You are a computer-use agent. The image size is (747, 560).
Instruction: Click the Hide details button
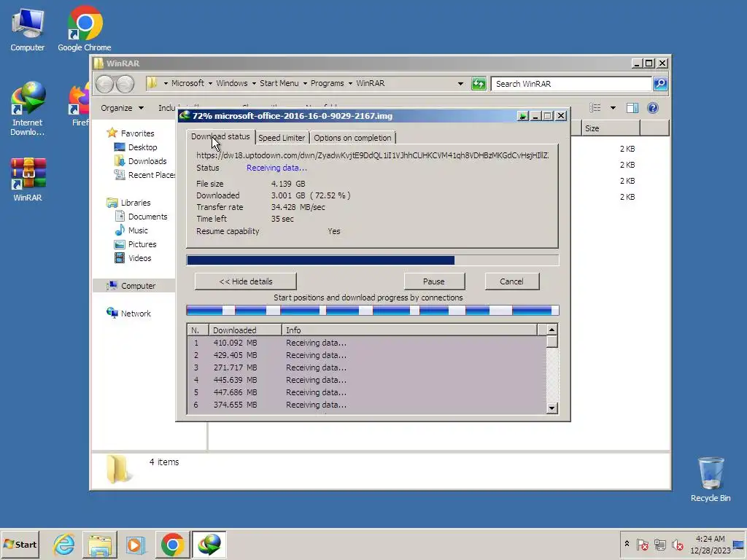pos(246,281)
